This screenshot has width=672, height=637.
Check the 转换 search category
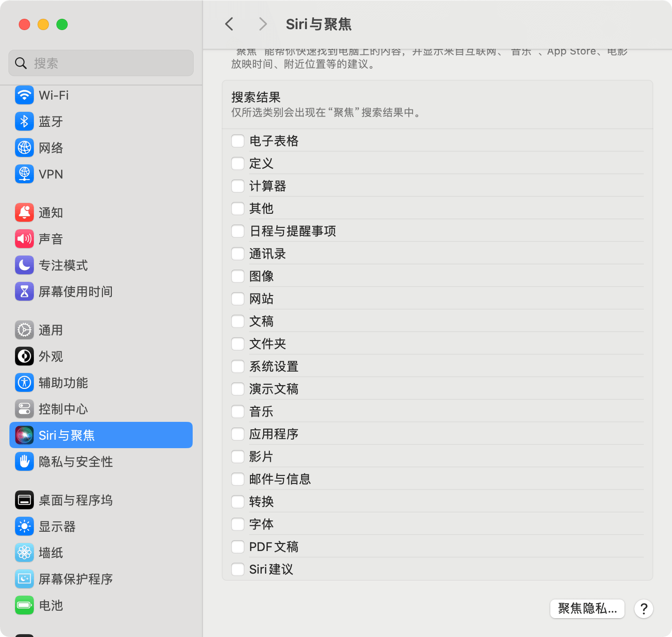pos(238,502)
